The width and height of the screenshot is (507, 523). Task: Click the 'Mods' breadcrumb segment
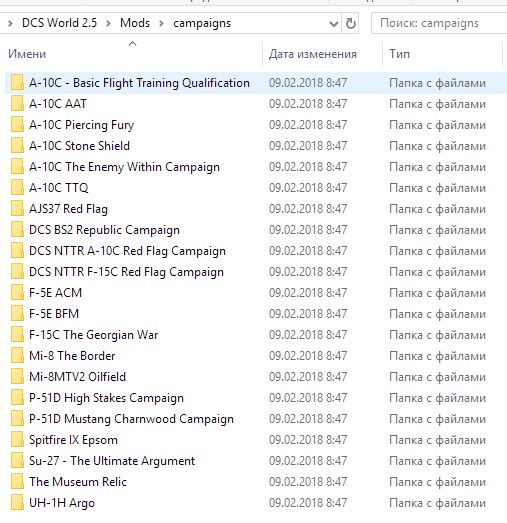[135, 23]
